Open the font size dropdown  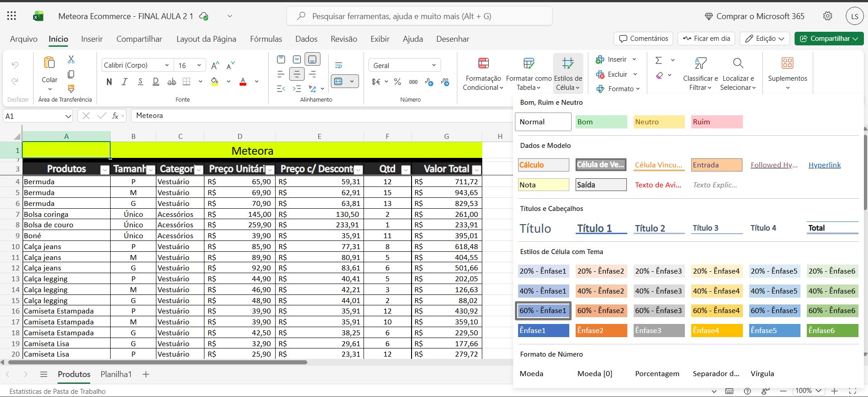tap(199, 65)
